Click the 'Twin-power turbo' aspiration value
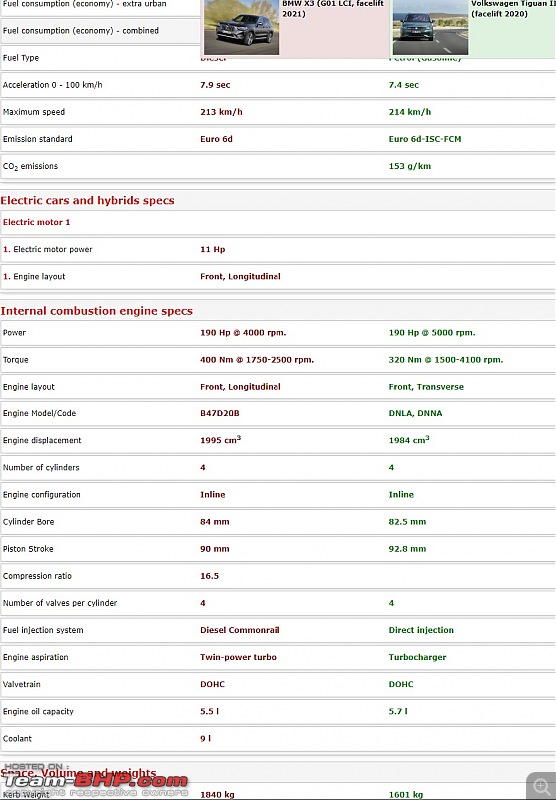The width and height of the screenshot is (556, 800). coord(238,657)
